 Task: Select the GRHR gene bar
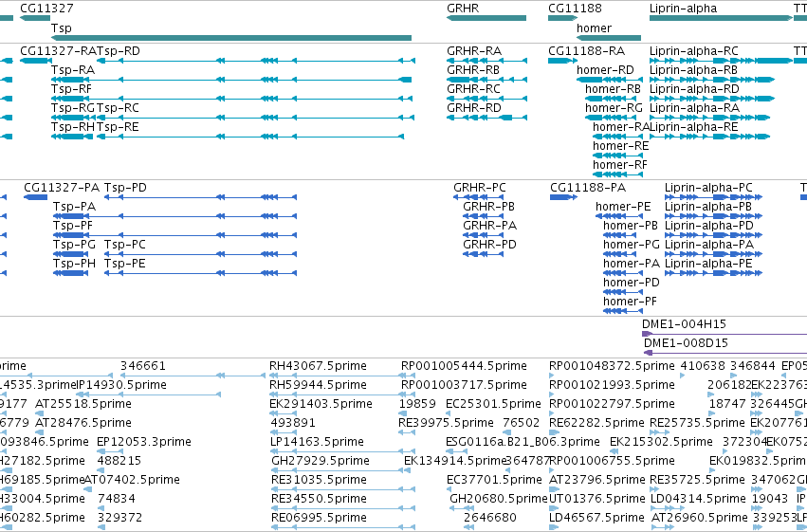[x=486, y=18]
